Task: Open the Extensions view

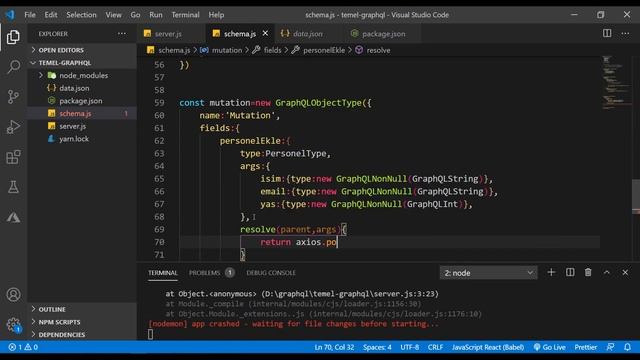Action: 13,157
